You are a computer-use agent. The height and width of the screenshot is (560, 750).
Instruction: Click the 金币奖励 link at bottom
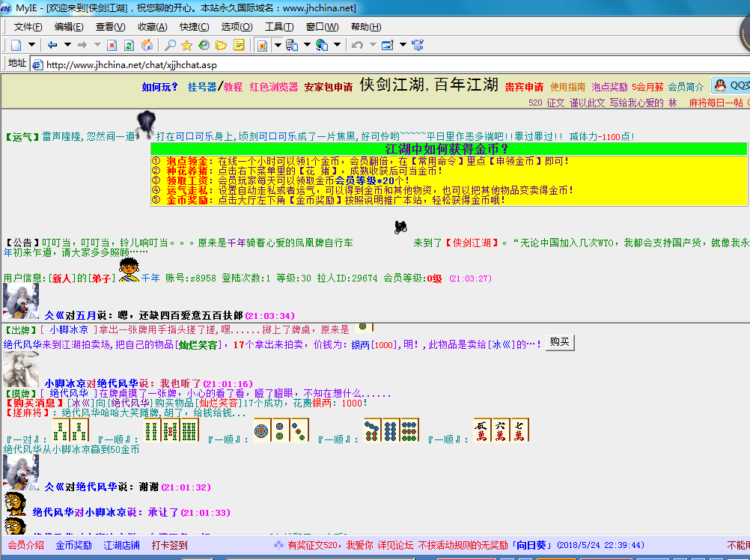tap(73, 545)
